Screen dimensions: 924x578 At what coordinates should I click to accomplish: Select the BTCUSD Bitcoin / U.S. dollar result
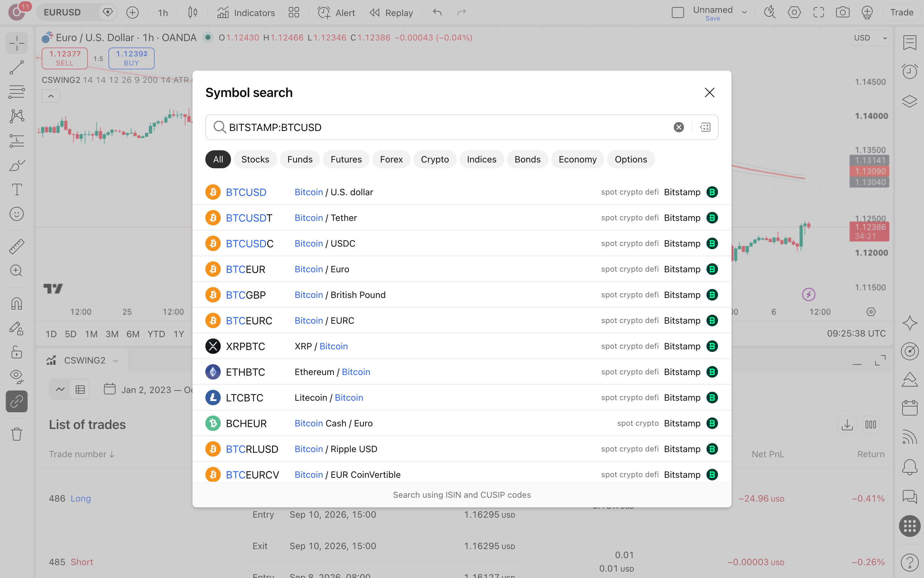click(x=462, y=192)
